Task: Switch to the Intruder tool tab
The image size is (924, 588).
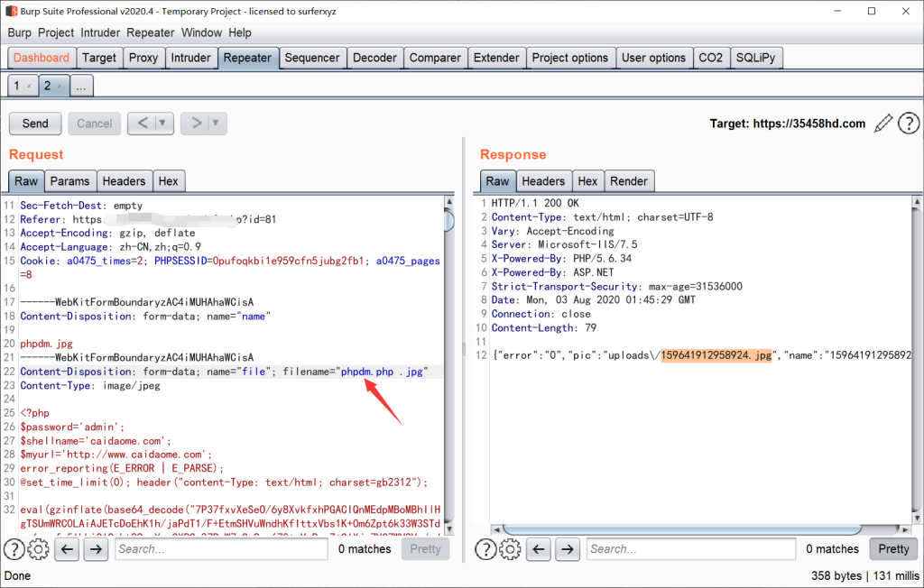Action: (191, 58)
